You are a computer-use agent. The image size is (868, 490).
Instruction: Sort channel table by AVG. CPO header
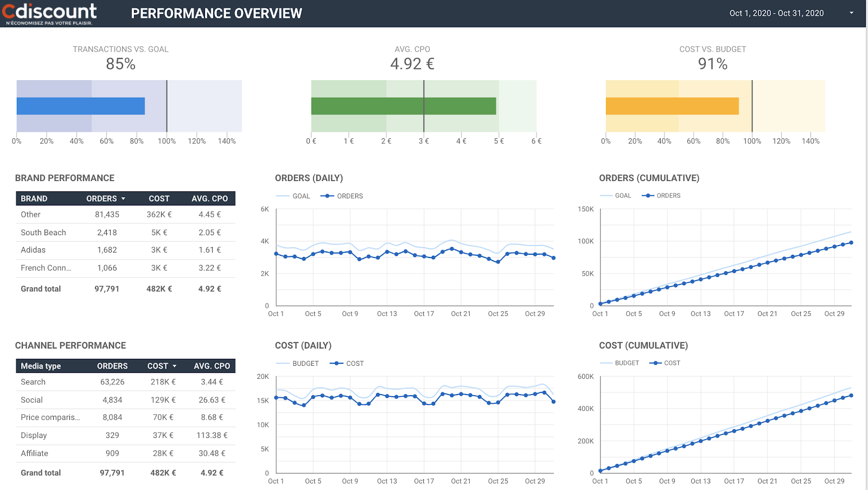point(212,366)
